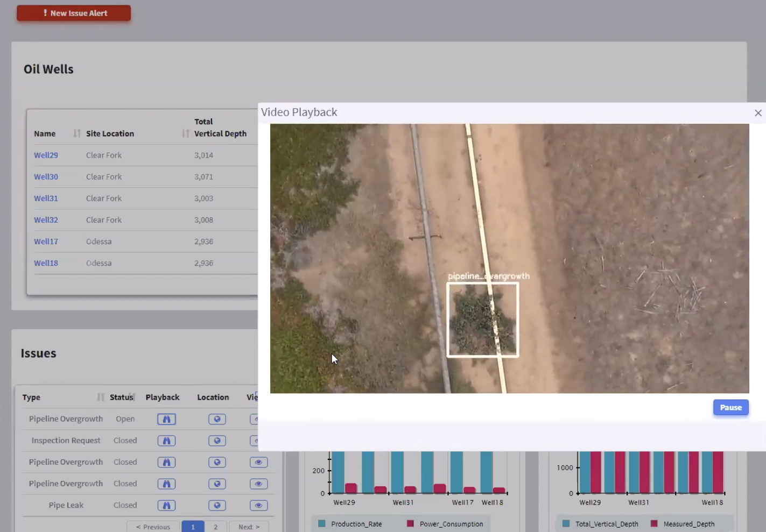Screen dimensions: 766x532
Task: Open the Well17 link
Action: point(46,241)
